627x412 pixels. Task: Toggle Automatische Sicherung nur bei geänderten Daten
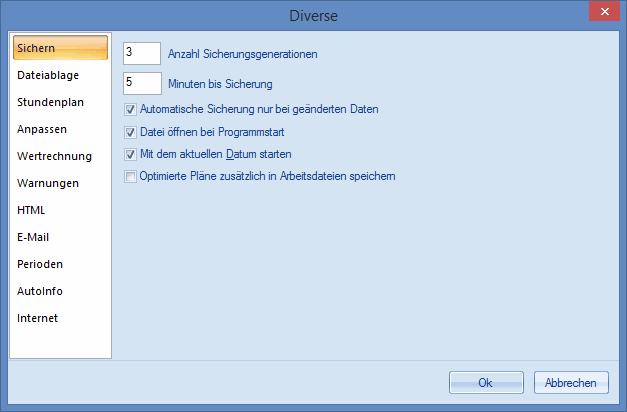(130, 109)
